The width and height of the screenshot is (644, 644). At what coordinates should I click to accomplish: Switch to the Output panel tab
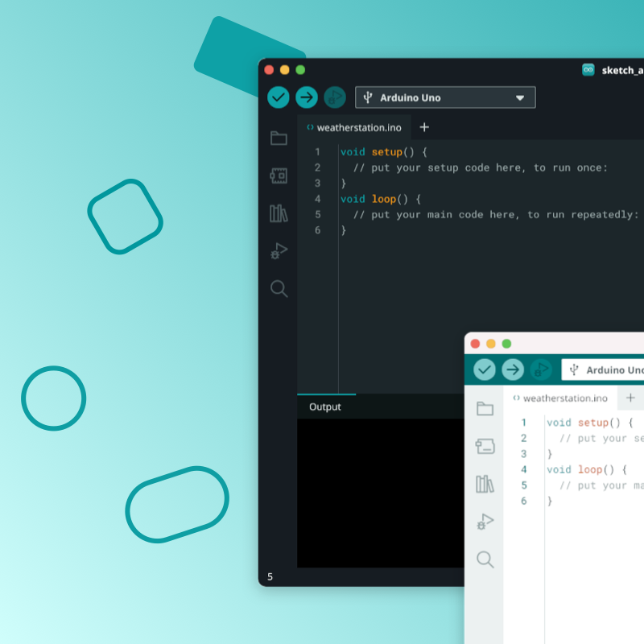(325, 407)
